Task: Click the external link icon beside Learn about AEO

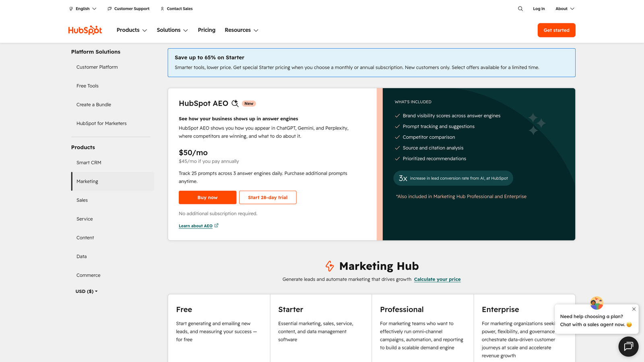Action: pos(217,226)
